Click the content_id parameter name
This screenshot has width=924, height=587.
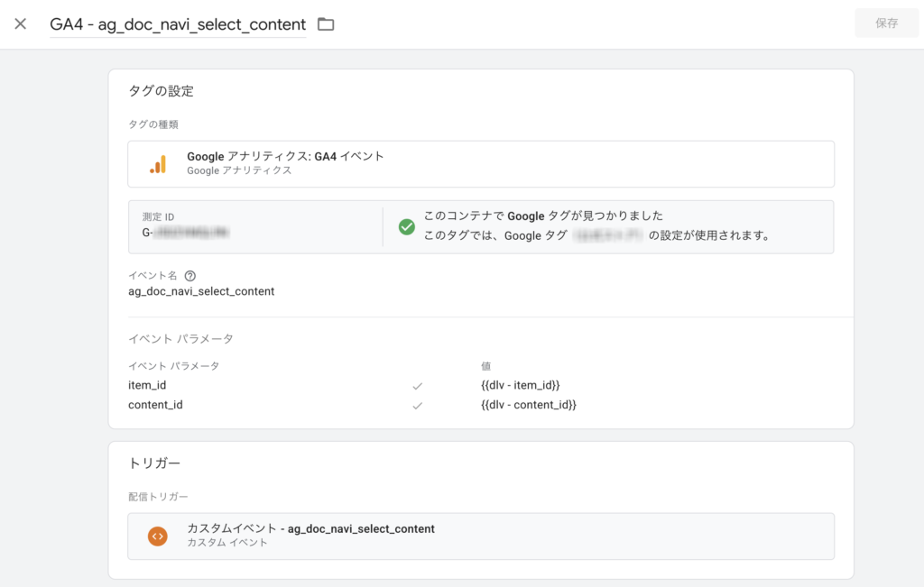(x=155, y=405)
